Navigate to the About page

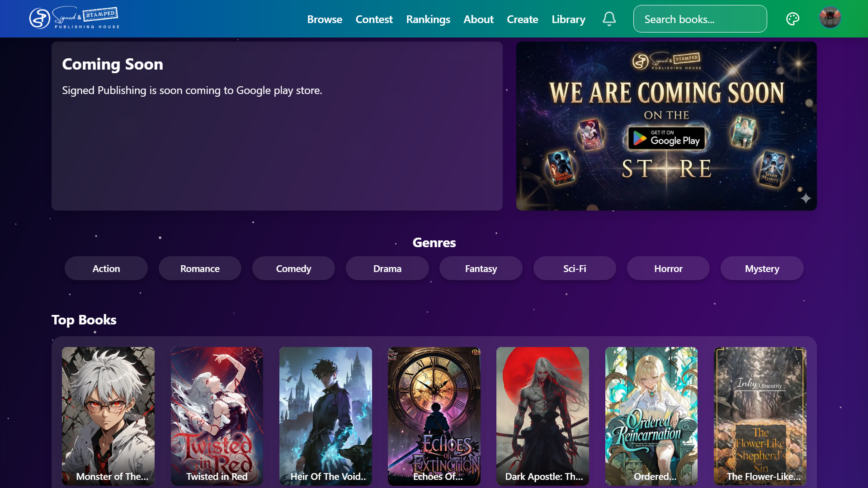pos(478,19)
